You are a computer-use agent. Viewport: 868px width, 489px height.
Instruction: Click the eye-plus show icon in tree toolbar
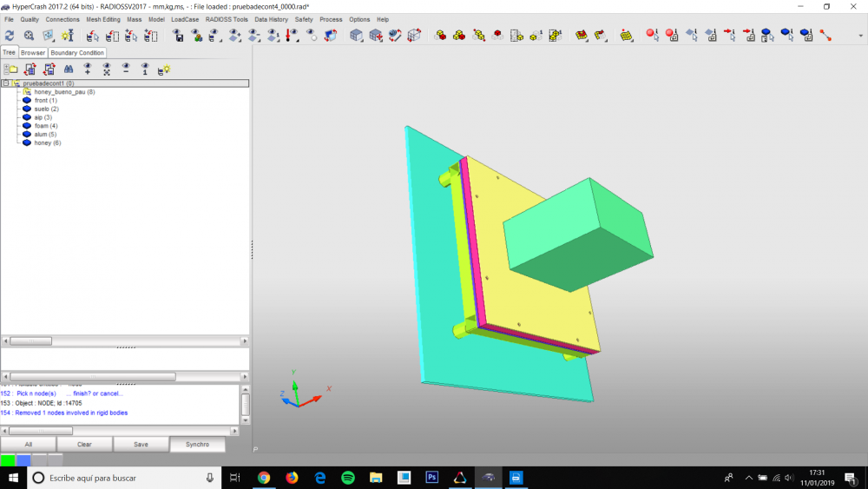pos(88,69)
